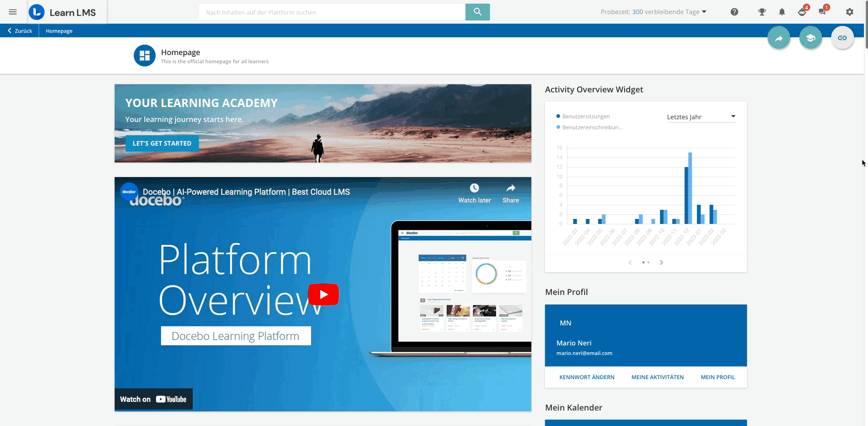The image size is (868, 426).
Task: Click the graduation cap round button
Action: 811,38
